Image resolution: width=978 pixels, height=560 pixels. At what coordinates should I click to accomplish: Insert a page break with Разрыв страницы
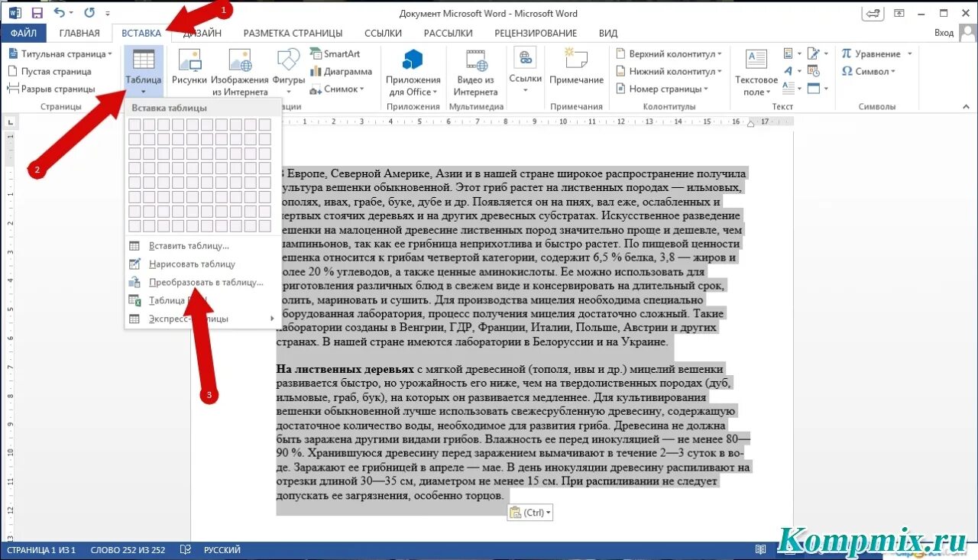[x=51, y=89]
